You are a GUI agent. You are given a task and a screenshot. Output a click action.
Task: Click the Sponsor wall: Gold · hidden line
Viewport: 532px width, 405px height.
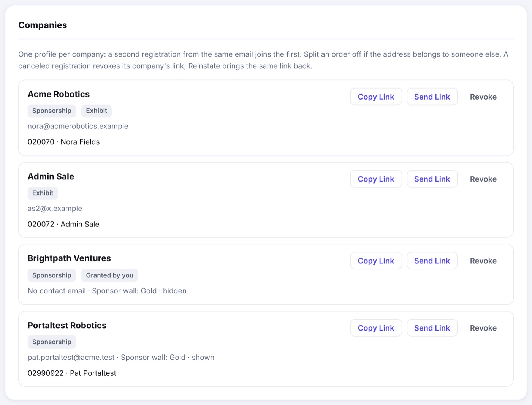[x=107, y=291]
